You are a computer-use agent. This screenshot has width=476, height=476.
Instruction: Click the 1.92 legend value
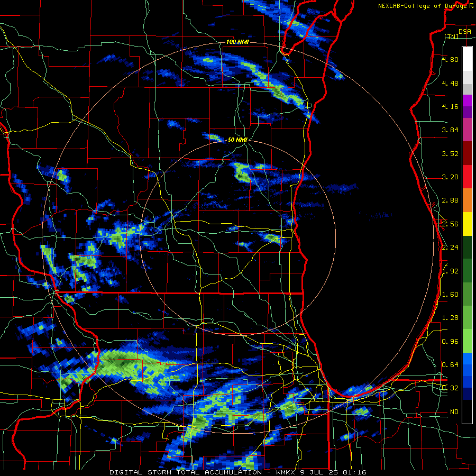450,271
